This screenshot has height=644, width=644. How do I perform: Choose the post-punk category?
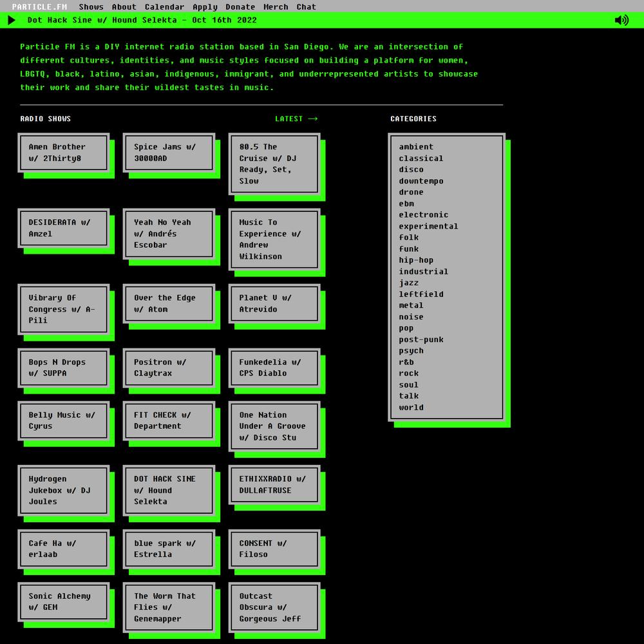(x=421, y=339)
